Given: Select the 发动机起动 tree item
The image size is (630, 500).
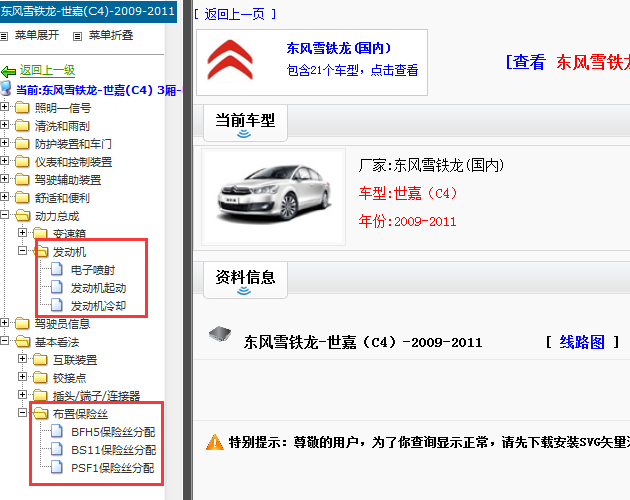Looking at the screenshot, I should coord(98,288).
